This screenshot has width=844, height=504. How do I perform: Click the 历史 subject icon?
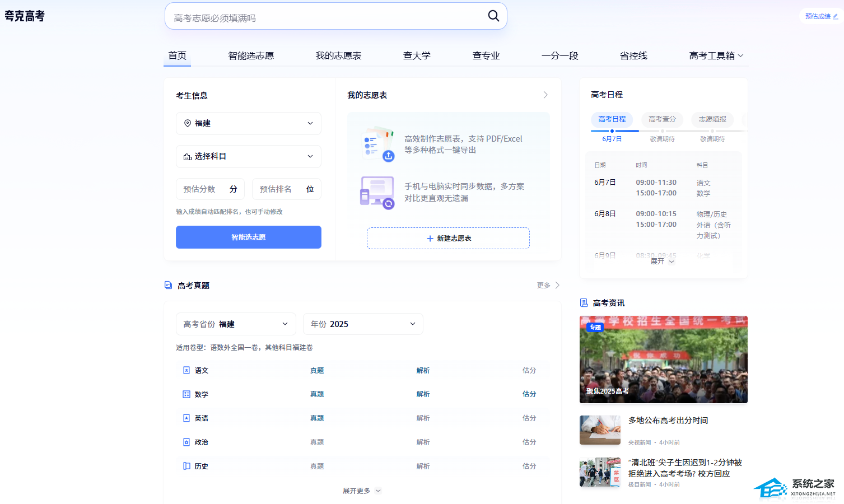click(186, 466)
